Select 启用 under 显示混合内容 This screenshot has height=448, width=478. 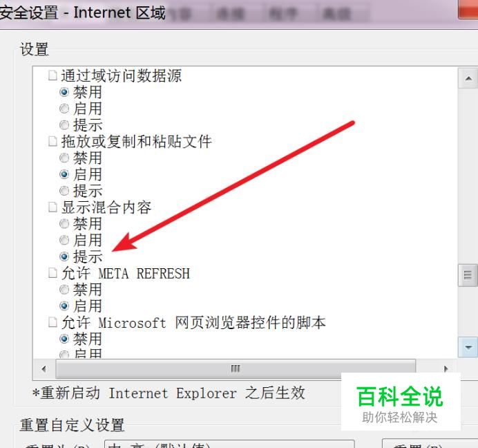pyautogui.click(x=64, y=240)
